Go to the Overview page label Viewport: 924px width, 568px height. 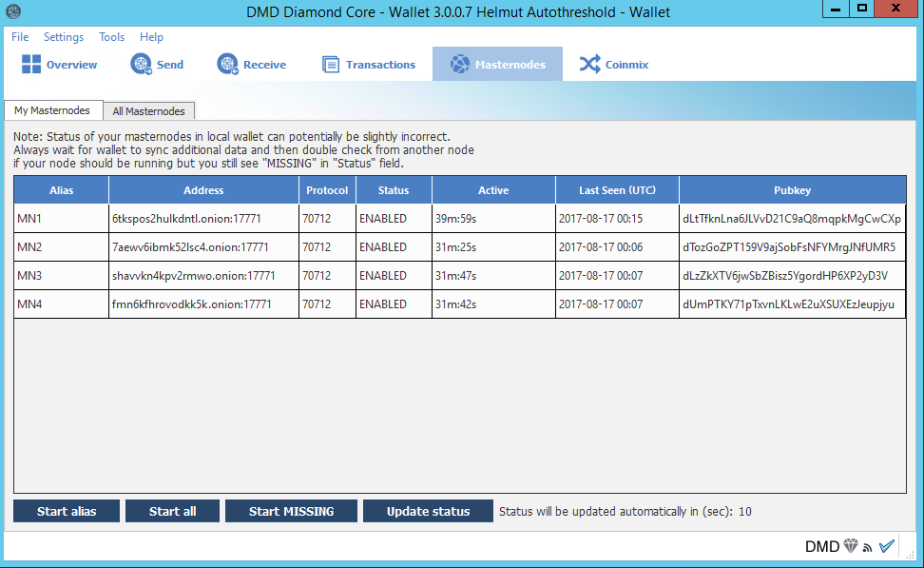click(x=72, y=65)
